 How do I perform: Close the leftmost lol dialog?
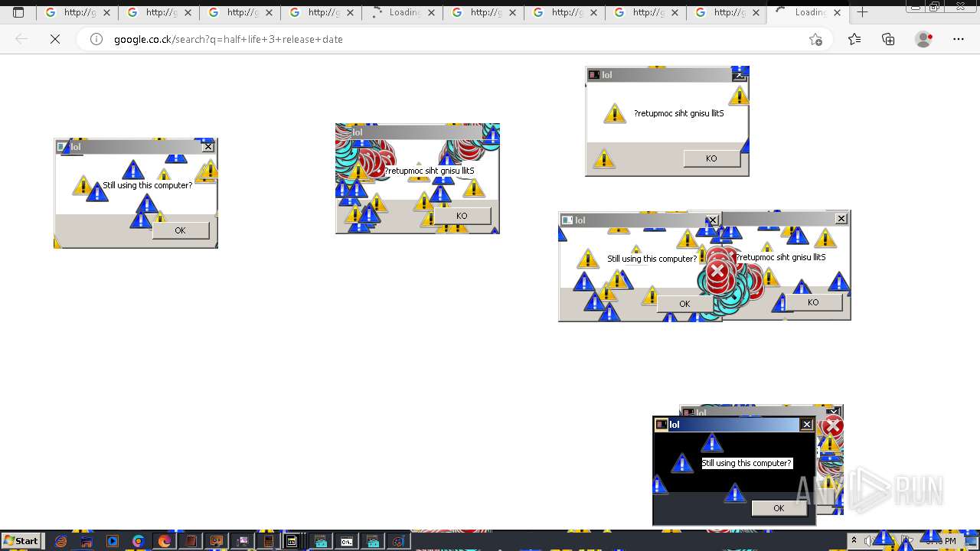207,147
